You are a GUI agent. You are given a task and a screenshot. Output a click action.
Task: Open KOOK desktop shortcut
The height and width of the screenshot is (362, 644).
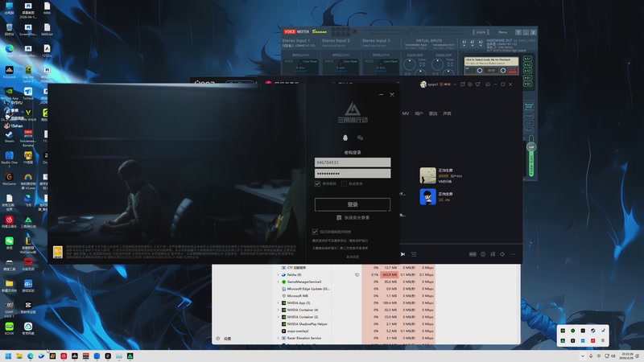[9, 328]
